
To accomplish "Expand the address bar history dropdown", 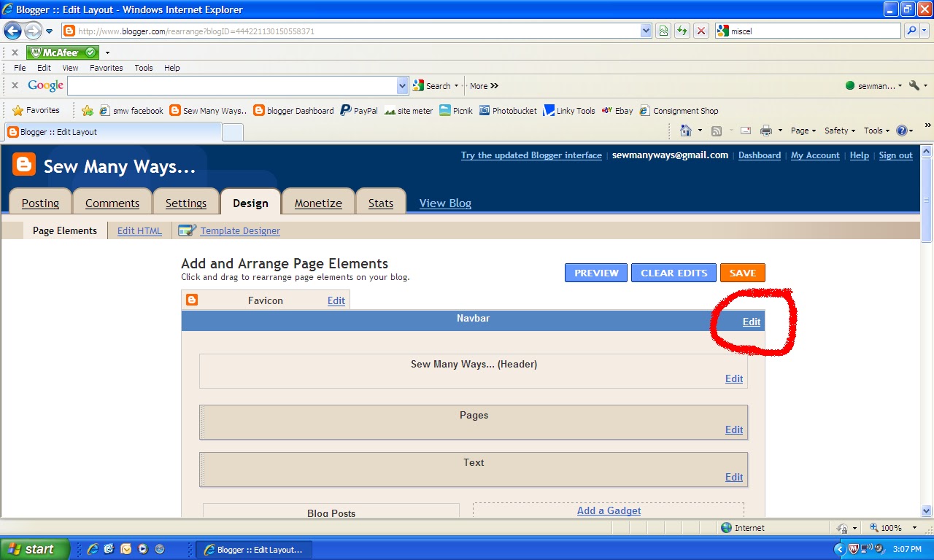I will tap(645, 31).
